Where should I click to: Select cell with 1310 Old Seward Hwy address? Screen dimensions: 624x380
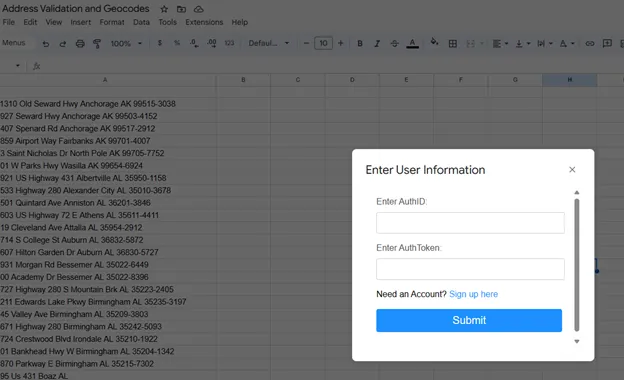click(x=108, y=104)
